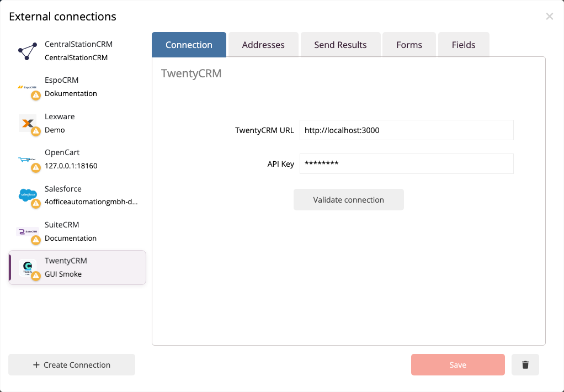564x392 pixels.
Task: Click warning badge on TwentyCRM connection
Action: click(x=36, y=276)
